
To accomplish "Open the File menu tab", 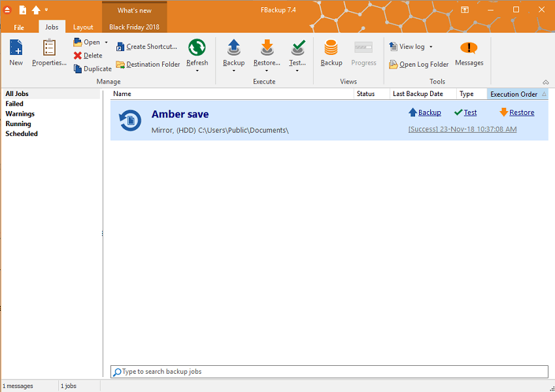I will coord(19,27).
